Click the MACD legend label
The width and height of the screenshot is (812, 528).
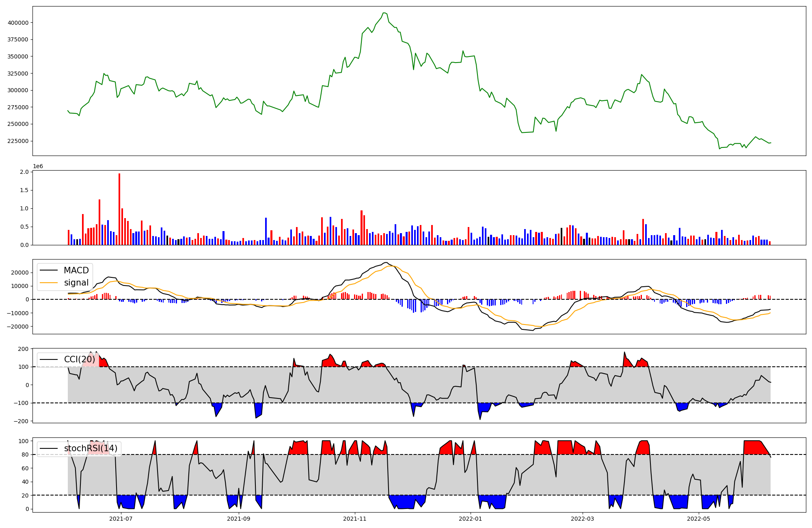tap(76, 270)
